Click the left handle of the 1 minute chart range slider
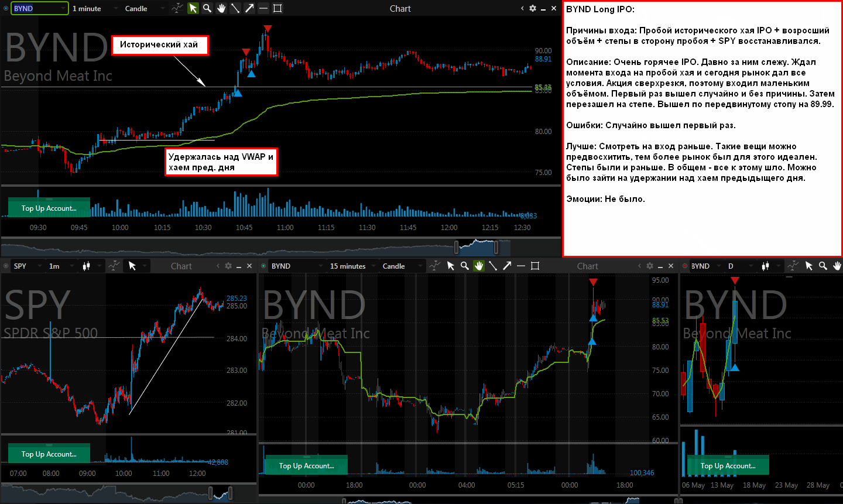 click(x=457, y=247)
